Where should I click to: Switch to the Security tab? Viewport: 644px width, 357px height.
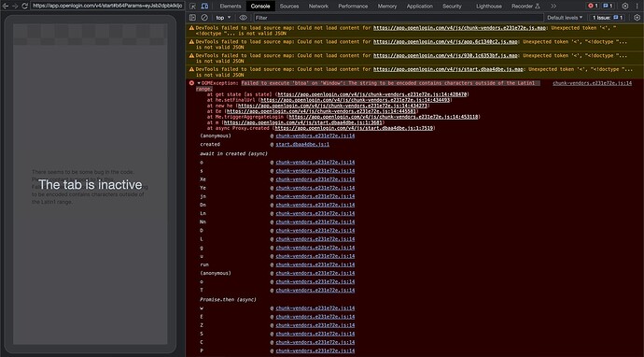coord(452,7)
